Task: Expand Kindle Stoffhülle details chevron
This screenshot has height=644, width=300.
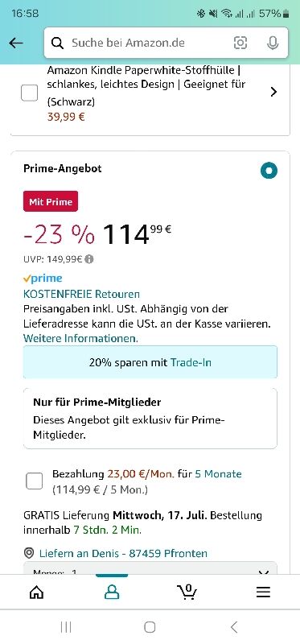Action: pyautogui.click(x=273, y=92)
